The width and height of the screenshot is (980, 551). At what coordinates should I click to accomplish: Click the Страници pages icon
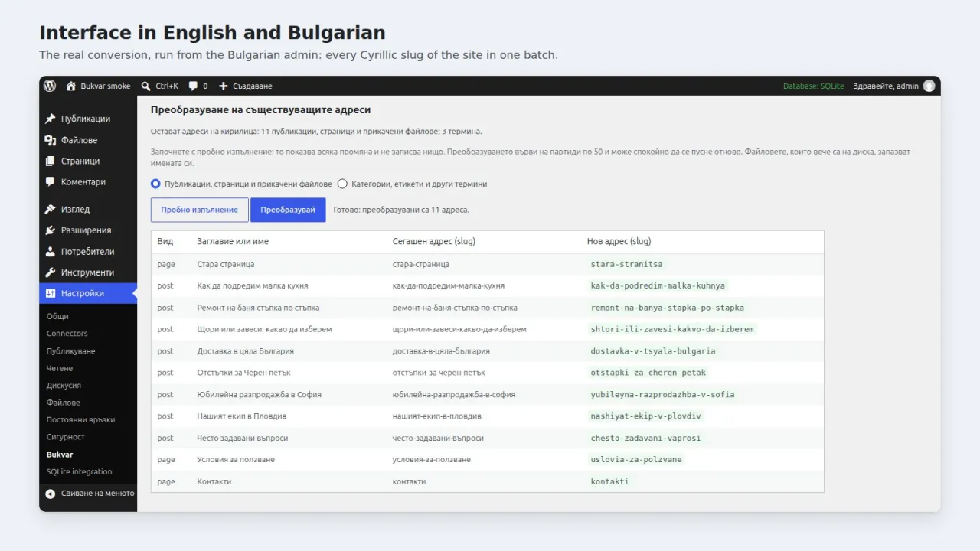click(x=51, y=161)
